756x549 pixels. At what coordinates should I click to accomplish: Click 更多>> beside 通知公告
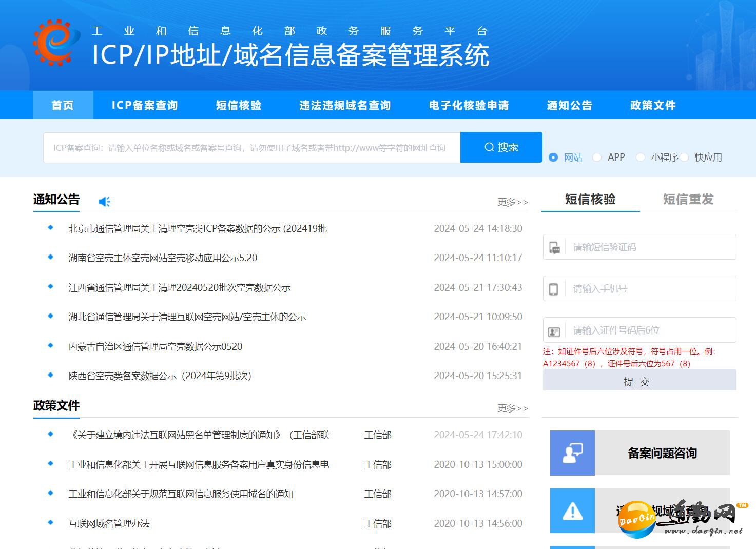click(513, 202)
